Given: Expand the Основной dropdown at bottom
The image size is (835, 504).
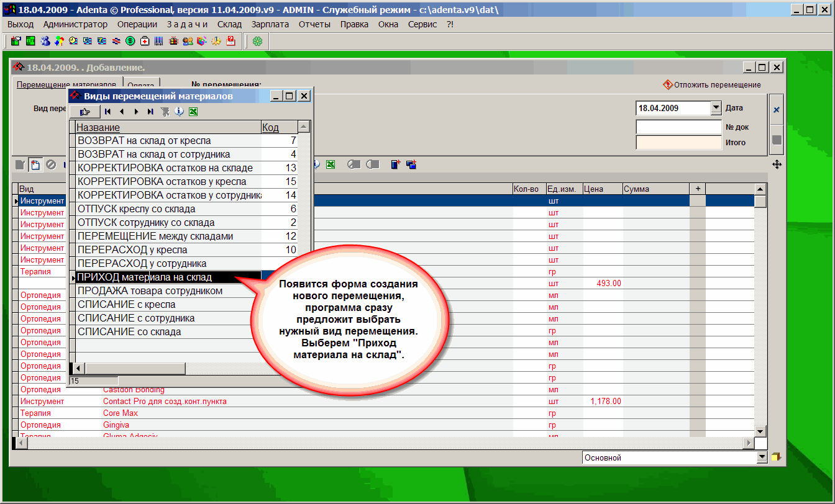Looking at the screenshot, I should [762, 457].
